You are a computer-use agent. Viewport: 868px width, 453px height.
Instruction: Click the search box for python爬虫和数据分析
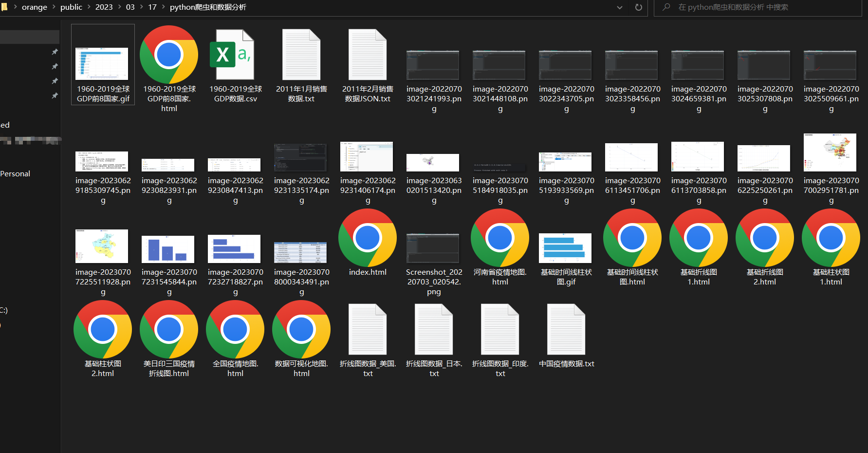pos(758,7)
